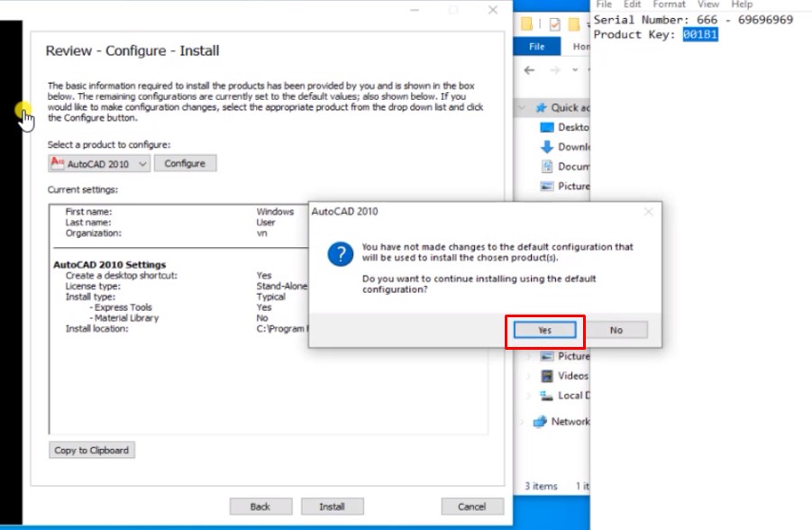Click the Desktop folder icon in Quick access
Image resolution: width=812 pixels, height=530 pixels.
(547, 127)
